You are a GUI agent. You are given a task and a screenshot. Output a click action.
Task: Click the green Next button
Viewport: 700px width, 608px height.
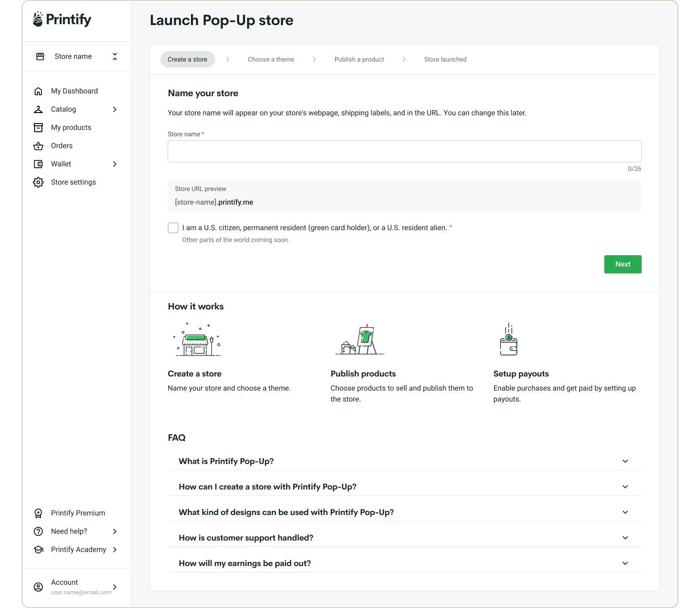coord(623,264)
